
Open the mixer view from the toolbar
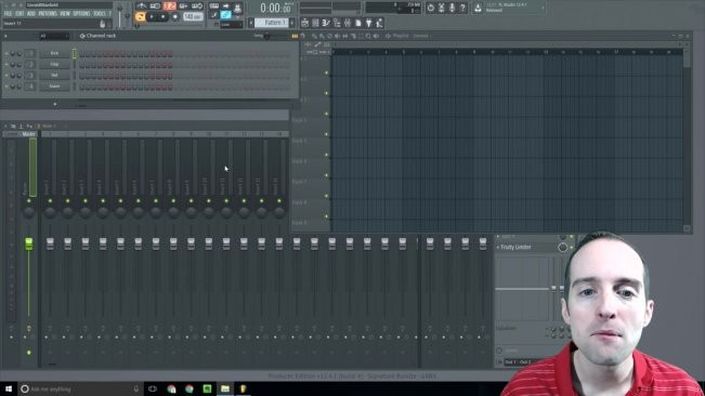click(348, 23)
